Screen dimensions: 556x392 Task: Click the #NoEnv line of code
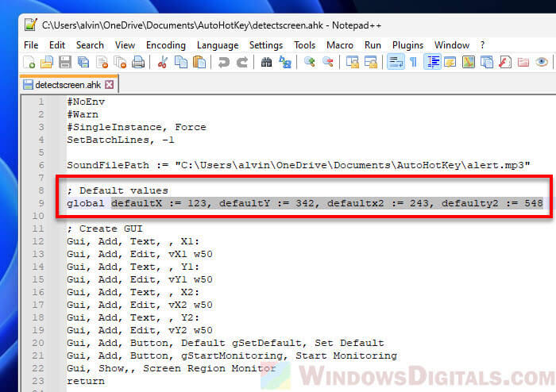(86, 102)
